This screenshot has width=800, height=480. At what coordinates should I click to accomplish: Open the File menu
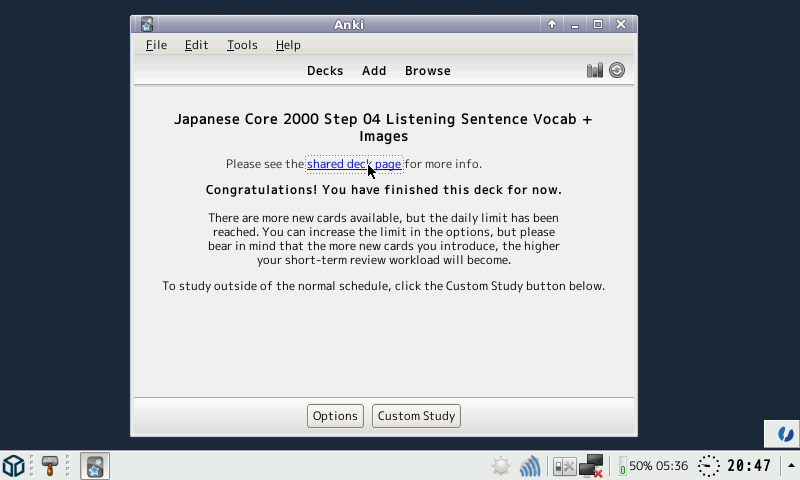(156, 45)
